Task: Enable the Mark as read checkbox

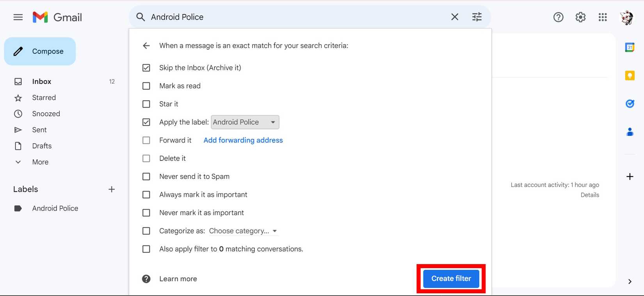Action: 146,86
